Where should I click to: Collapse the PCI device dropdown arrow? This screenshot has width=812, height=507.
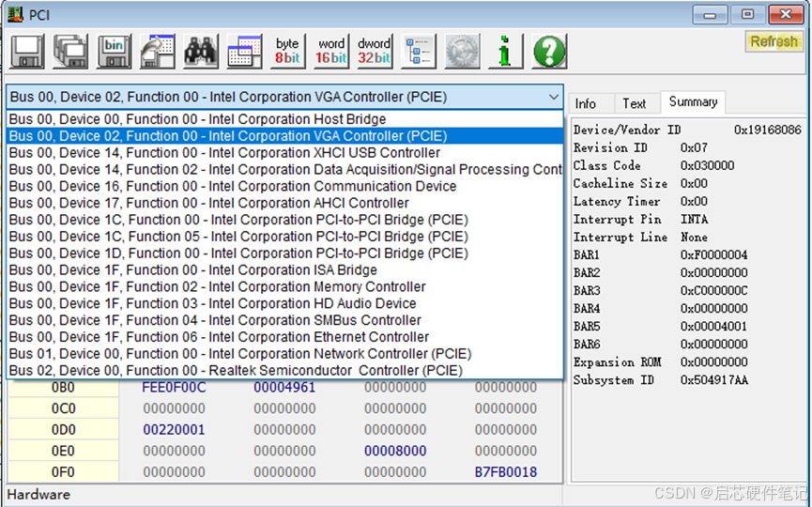pyautogui.click(x=553, y=97)
